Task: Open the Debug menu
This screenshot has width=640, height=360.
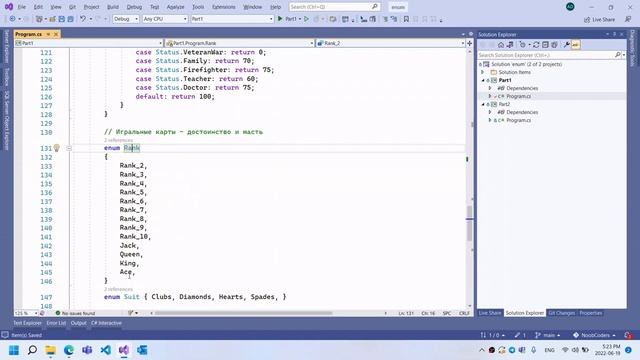Action: click(x=134, y=7)
